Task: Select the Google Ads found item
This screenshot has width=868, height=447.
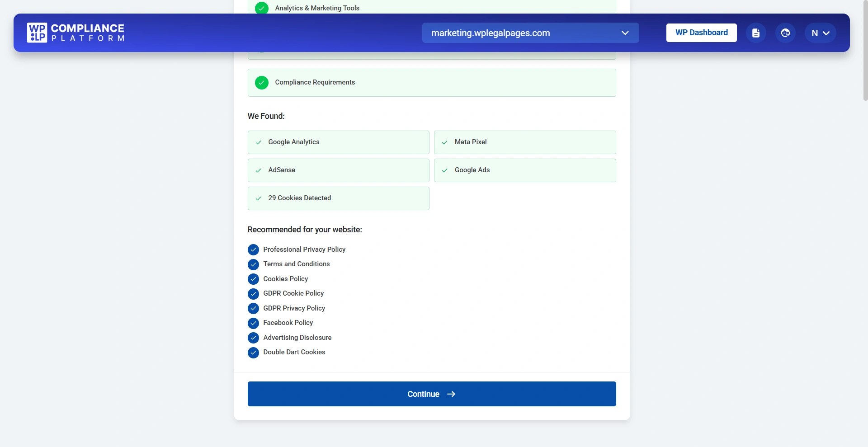Action: [525, 170]
